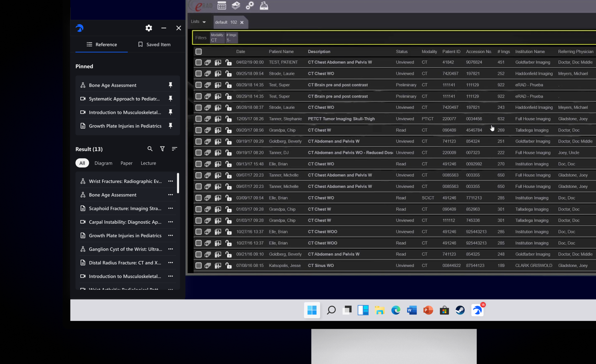The height and width of the screenshot is (364, 596).
Task: Select the Lecture filter tab
Action: [148, 163]
